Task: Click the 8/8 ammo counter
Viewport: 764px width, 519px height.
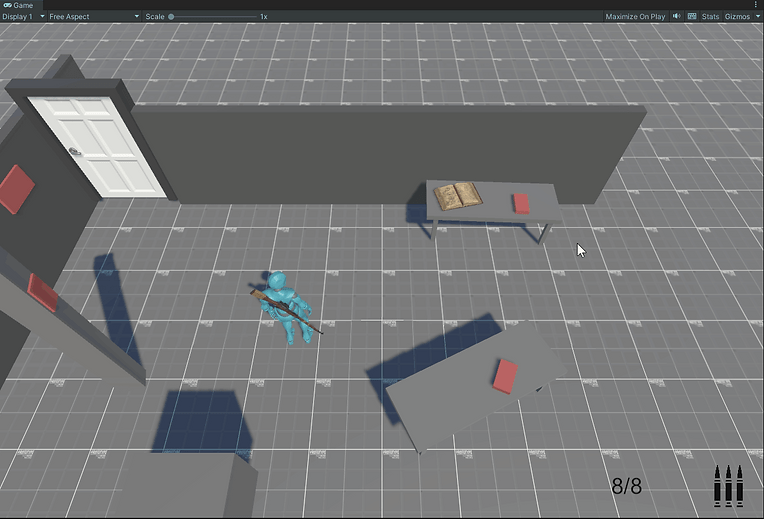Action: [627, 486]
